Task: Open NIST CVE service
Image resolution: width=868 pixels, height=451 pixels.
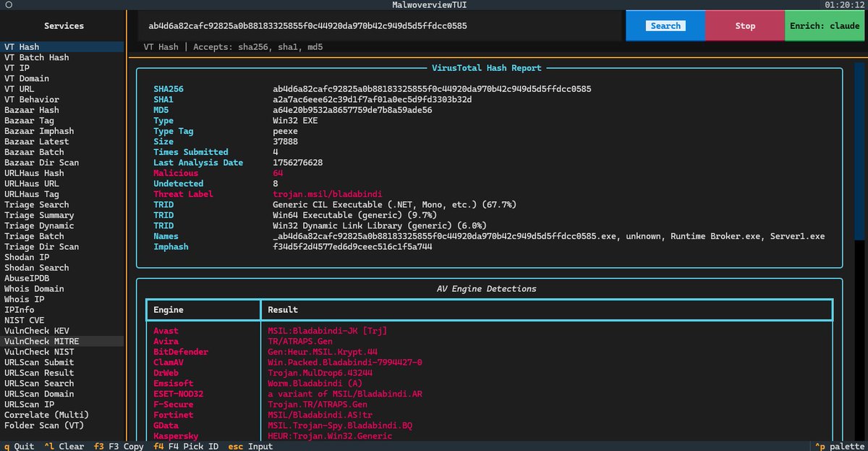Action: pyautogui.click(x=63, y=320)
